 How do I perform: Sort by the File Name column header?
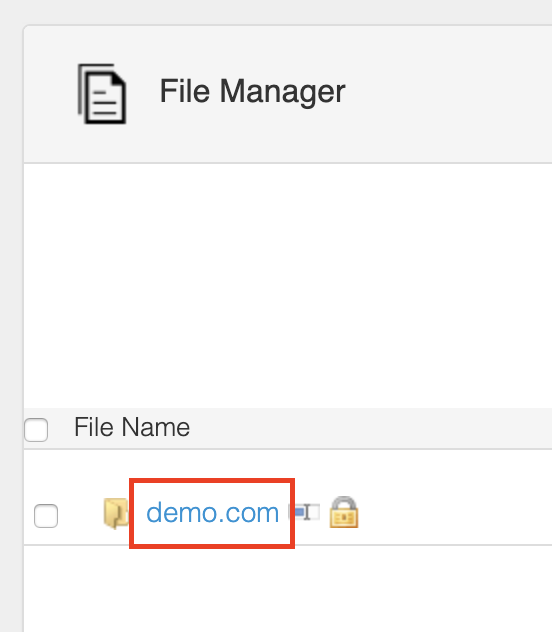[x=132, y=427]
